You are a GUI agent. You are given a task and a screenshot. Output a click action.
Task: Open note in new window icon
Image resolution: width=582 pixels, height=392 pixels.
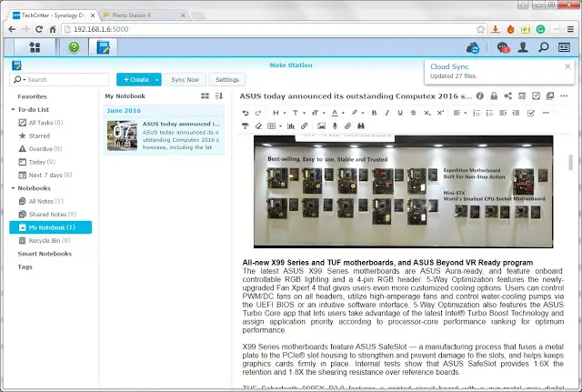click(x=550, y=96)
